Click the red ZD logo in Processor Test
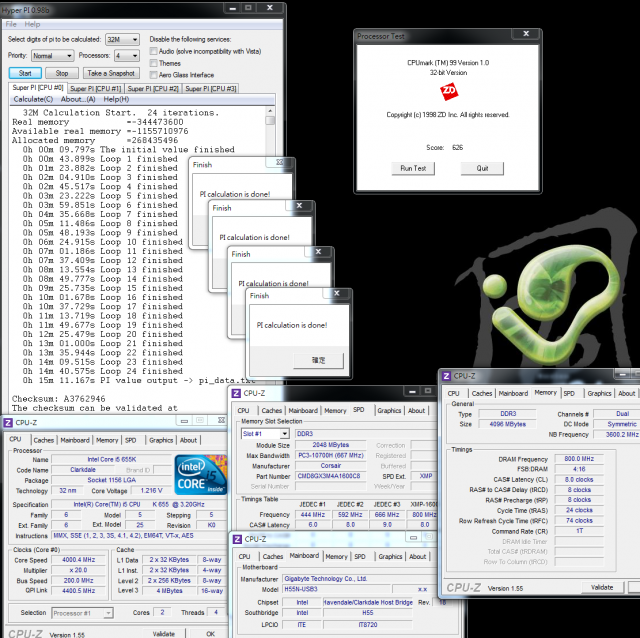The image size is (640, 638). [x=449, y=91]
